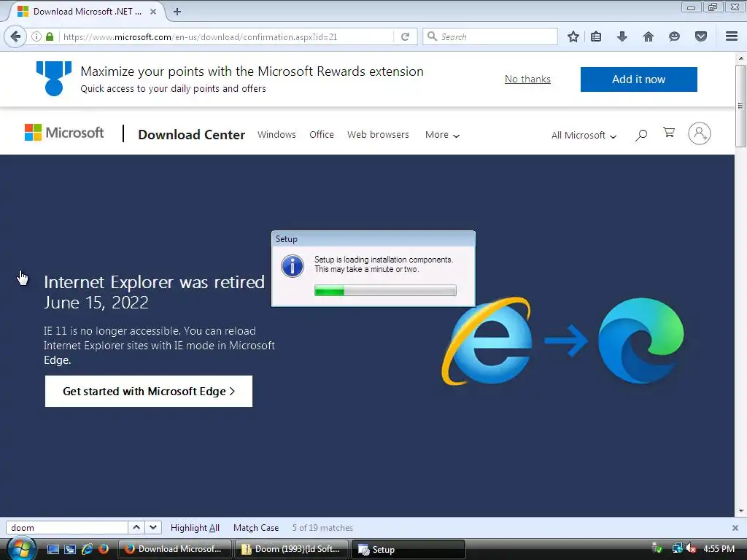The width and height of the screenshot is (747, 560).
Task: Open the site search magnifier icon
Action: click(x=641, y=135)
